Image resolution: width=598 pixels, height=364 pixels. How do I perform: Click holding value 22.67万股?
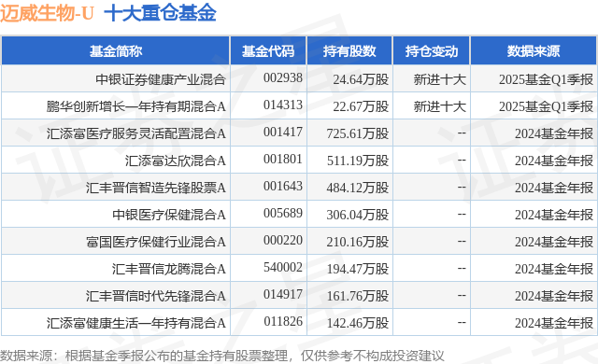361,106
